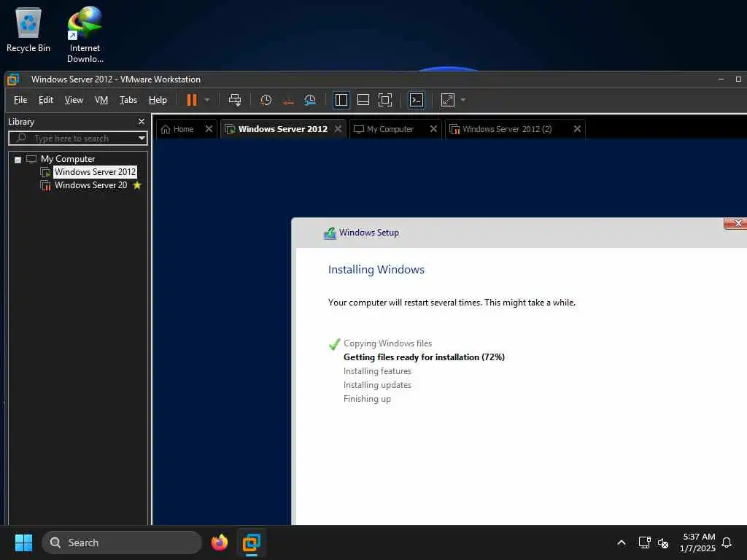Close the Windows Server 2012 (2) tab
This screenshot has height=560, width=747.
click(577, 129)
